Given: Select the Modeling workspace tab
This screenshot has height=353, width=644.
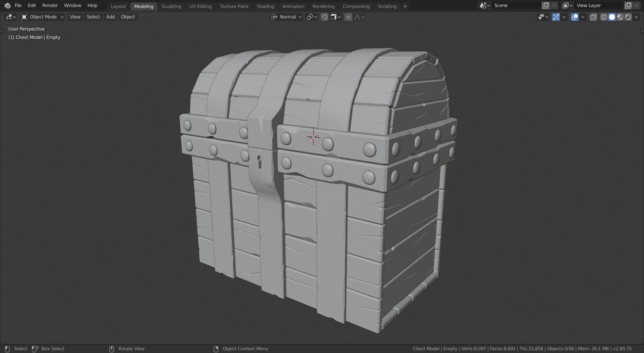Looking at the screenshot, I should pos(144,6).
